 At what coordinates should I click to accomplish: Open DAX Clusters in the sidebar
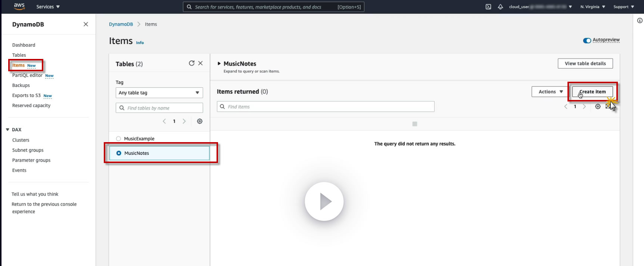coord(21,140)
